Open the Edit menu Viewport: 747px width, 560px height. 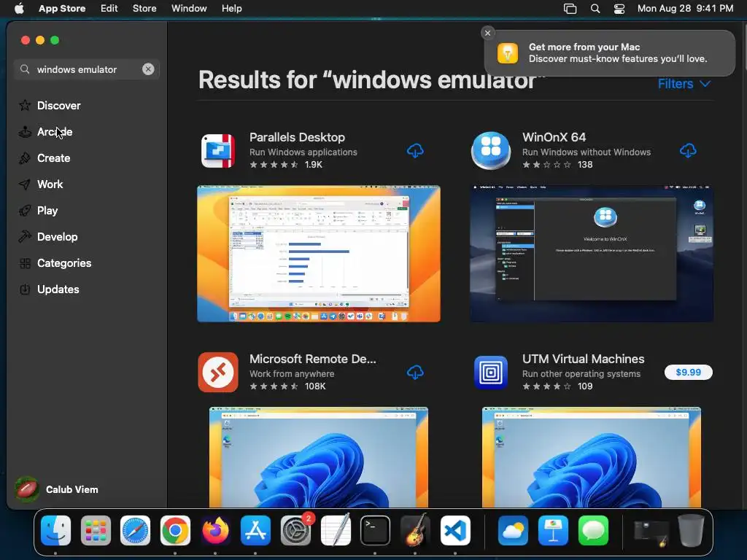tap(109, 8)
